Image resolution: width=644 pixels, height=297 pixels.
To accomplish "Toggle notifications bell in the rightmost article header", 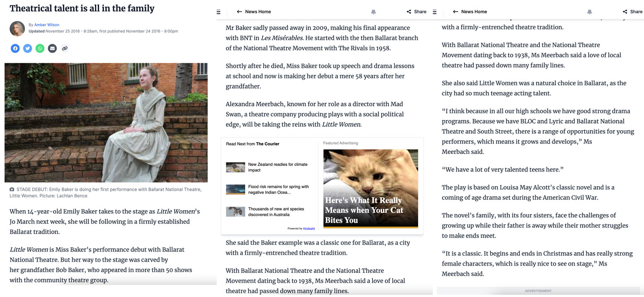I will tap(589, 12).
